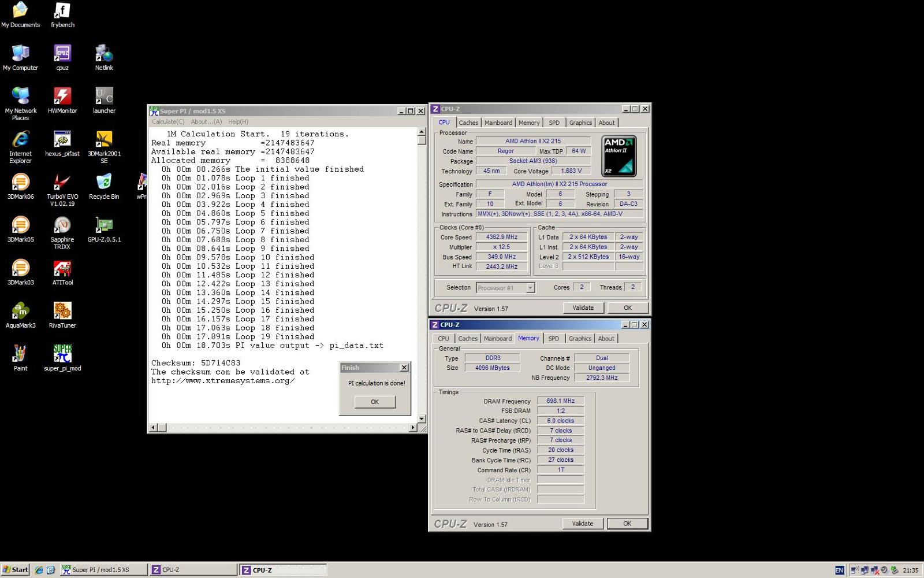Viewport: 924px width, 578px height.
Task: Open My Network Places icon
Action: point(20,104)
